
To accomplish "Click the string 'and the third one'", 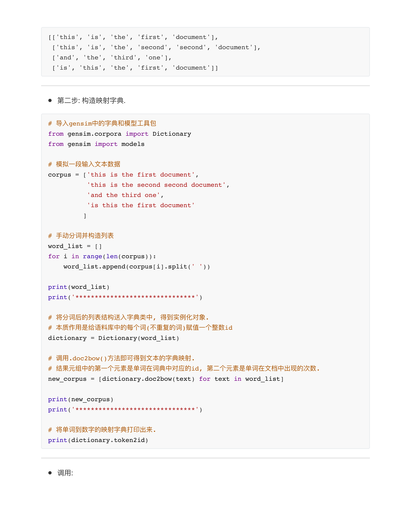I will coord(123,195).
